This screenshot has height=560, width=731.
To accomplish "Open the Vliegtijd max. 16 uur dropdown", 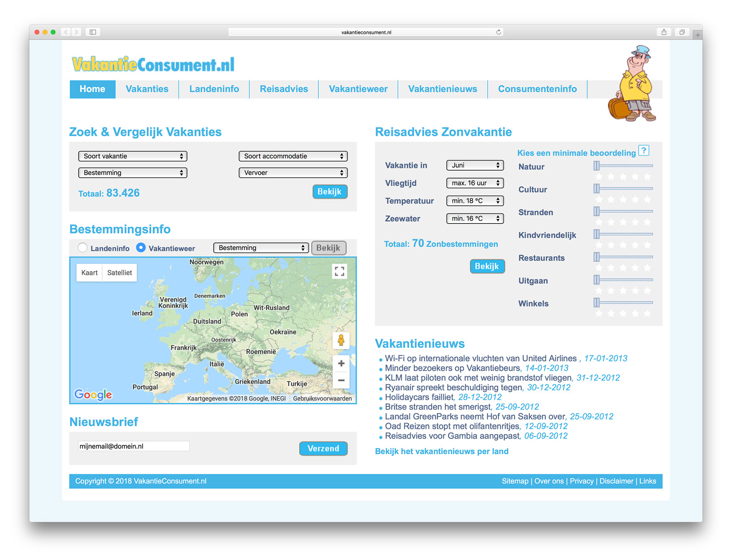I will [x=475, y=183].
